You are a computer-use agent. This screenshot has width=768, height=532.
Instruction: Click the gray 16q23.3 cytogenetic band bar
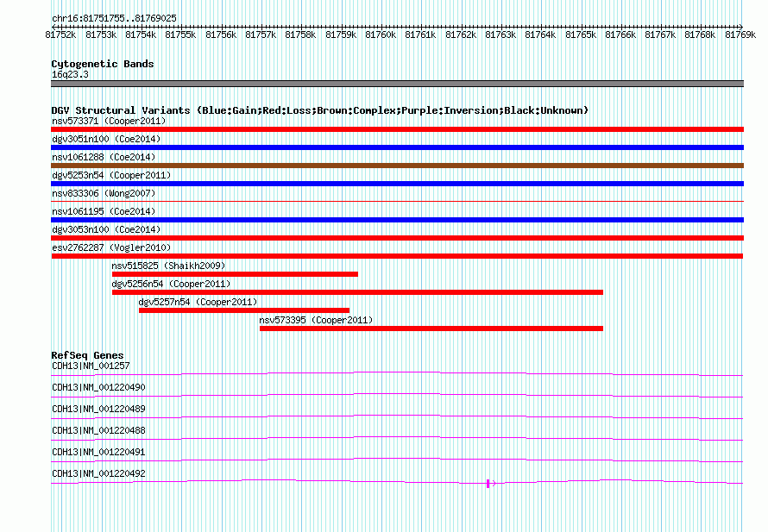coord(397,84)
